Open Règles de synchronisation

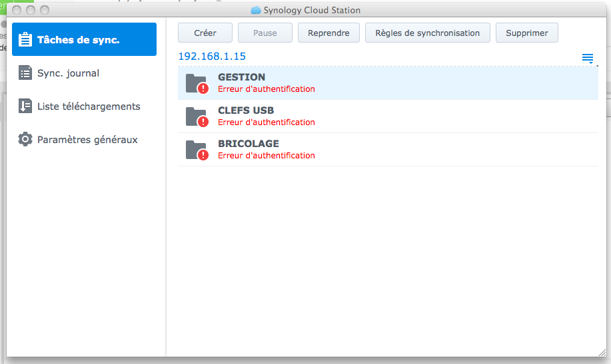coord(428,33)
